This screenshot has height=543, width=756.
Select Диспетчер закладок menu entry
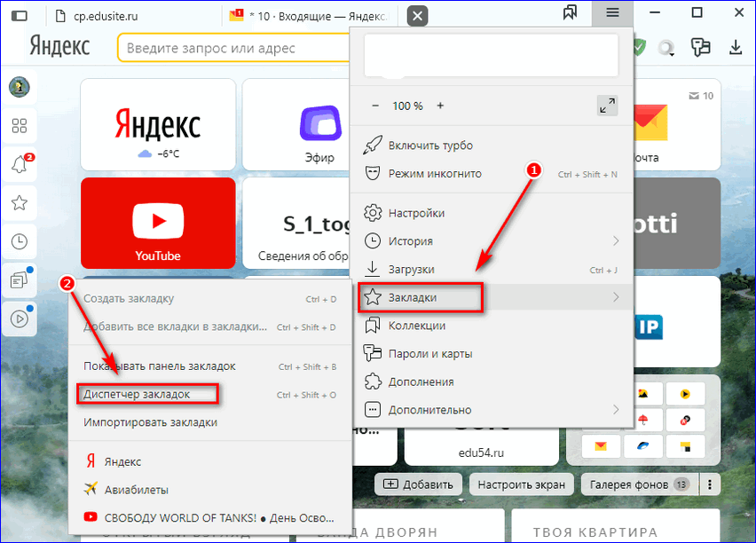[137, 394]
